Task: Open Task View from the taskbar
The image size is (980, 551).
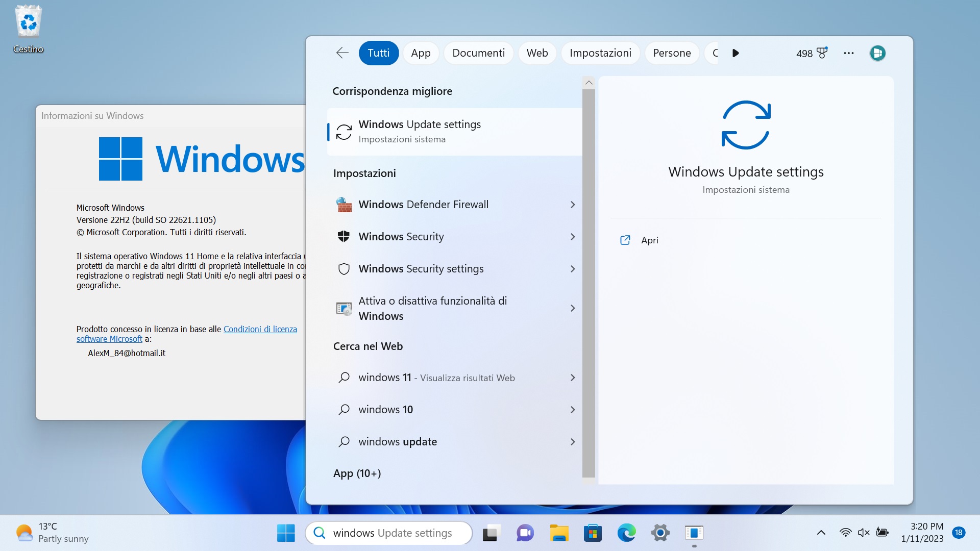Action: (x=491, y=533)
